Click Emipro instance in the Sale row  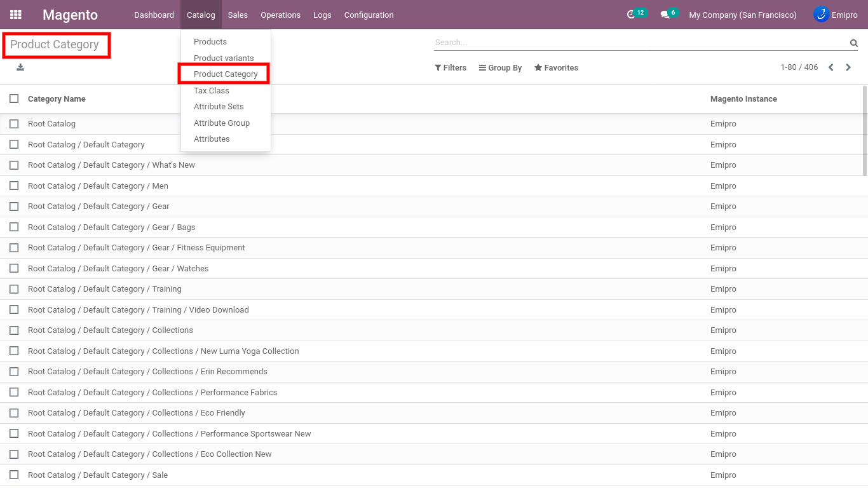coord(723,475)
